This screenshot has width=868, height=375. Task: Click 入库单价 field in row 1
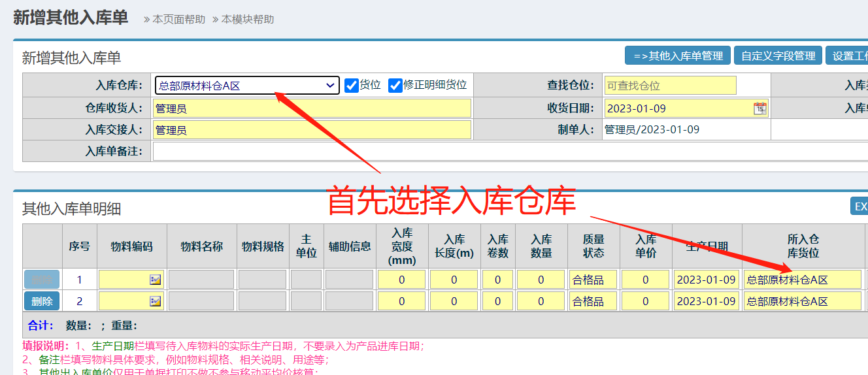[646, 280]
